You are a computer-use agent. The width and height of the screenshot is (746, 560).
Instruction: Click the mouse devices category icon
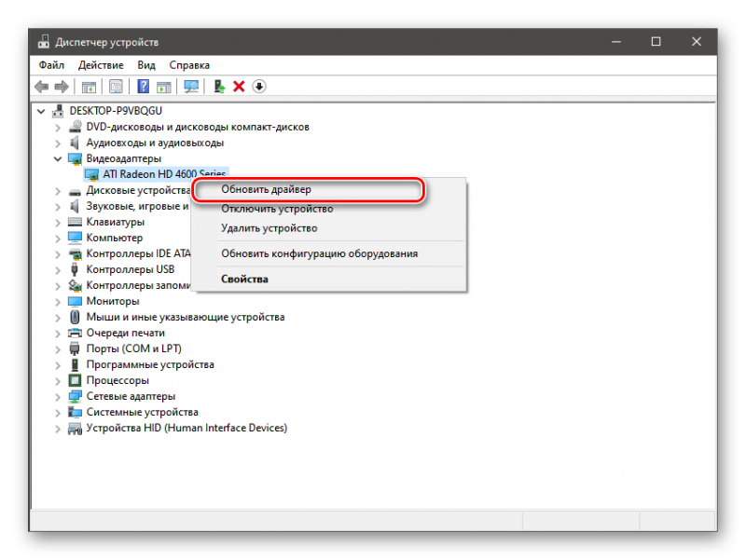(76, 317)
